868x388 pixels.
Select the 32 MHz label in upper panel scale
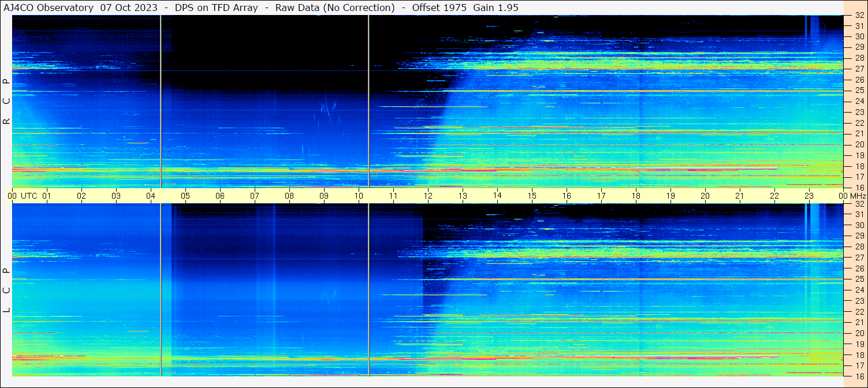point(859,16)
